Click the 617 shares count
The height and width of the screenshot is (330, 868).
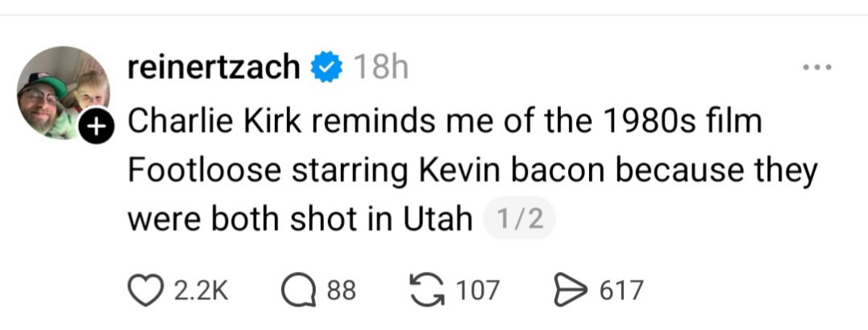pyautogui.click(x=621, y=290)
